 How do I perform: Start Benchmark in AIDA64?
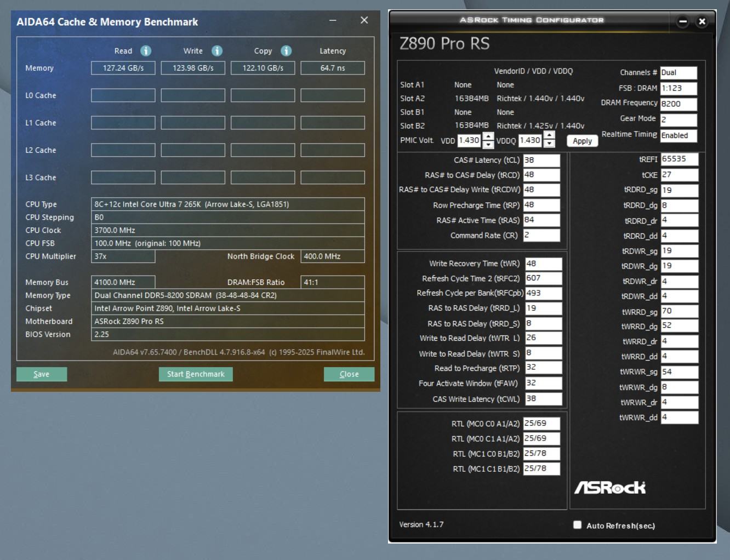[x=196, y=374]
